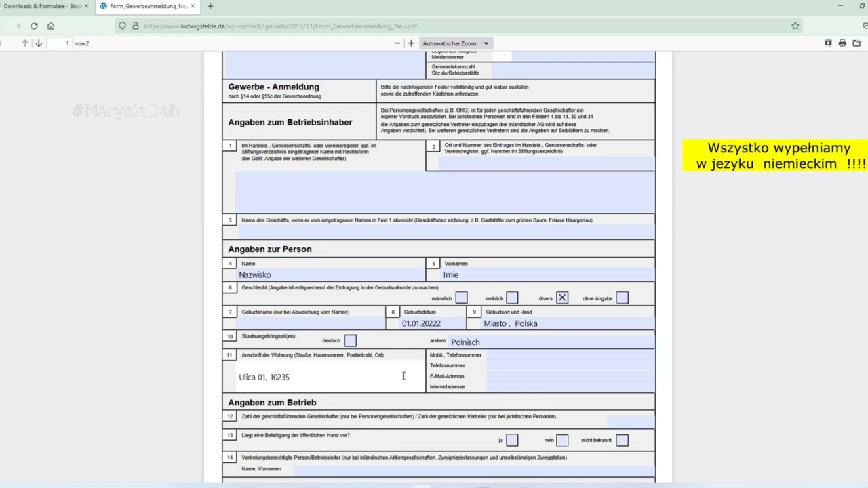Click the E-Mail-Adresse field

[570, 376]
